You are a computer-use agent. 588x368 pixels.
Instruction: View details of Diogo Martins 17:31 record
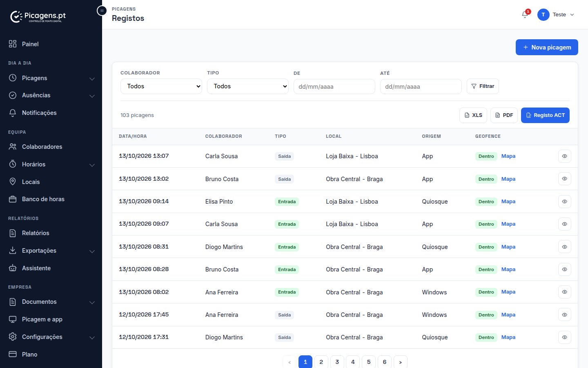pyautogui.click(x=564, y=337)
